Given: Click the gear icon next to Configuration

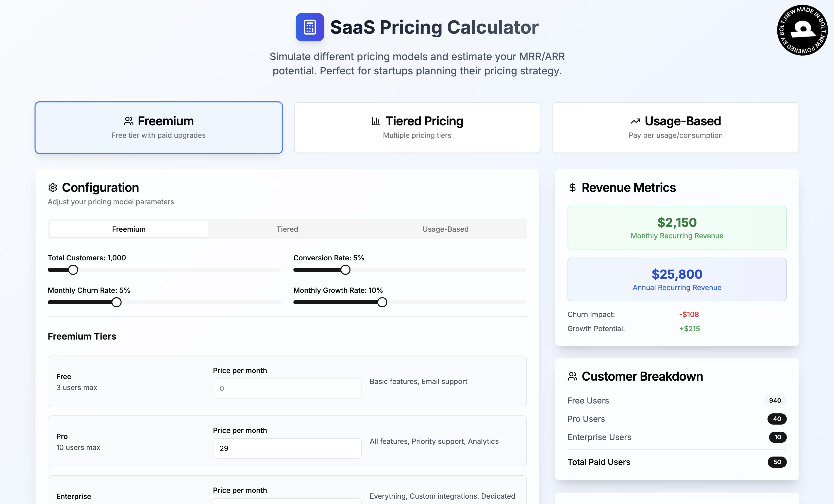Looking at the screenshot, I should tap(53, 187).
